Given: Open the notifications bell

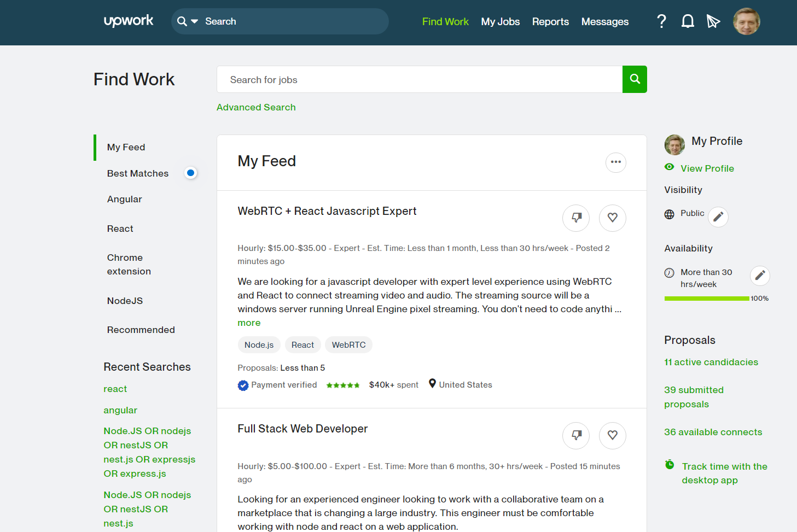Looking at the screenshot, I should pyautogui.click(x=688, y=21).
